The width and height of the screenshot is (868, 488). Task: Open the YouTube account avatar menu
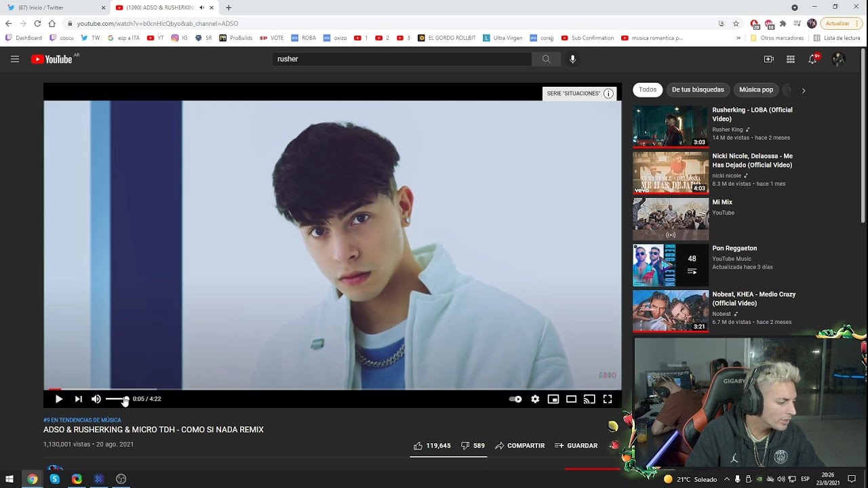tap(838, 59)
